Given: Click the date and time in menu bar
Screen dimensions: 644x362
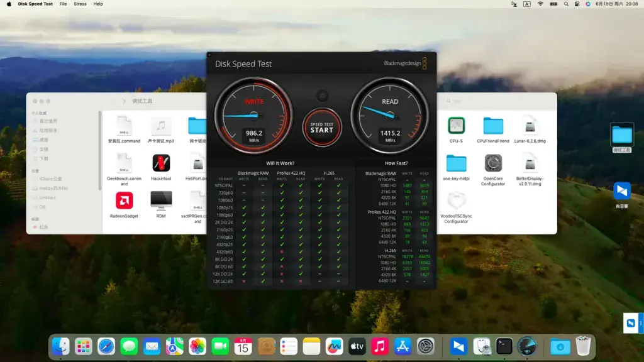Looking at the screenshot, I should [616, 4].
